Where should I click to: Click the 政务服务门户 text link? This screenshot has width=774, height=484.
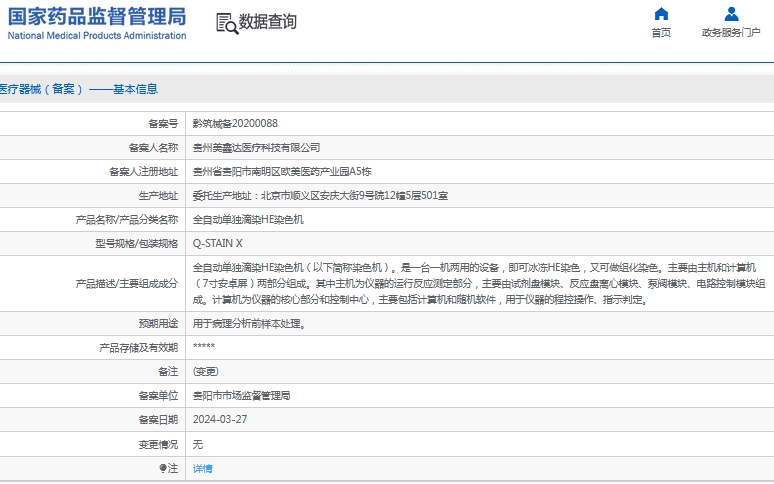pos(731,33)
